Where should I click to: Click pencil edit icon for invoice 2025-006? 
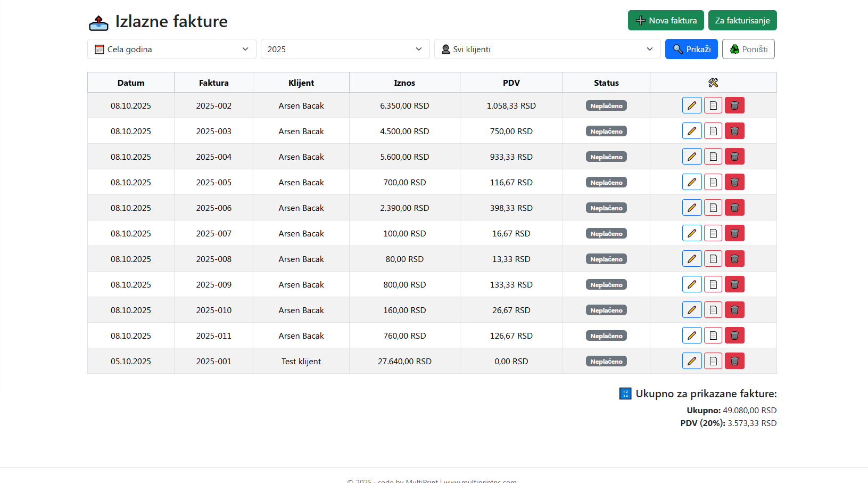(691, 208)
